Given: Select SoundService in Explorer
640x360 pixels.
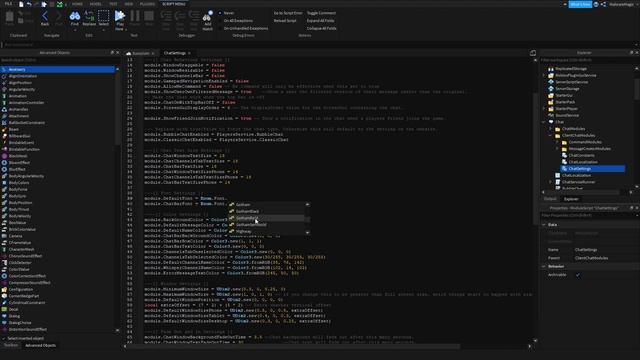Looking at the screenshot, I should [567, 115].
